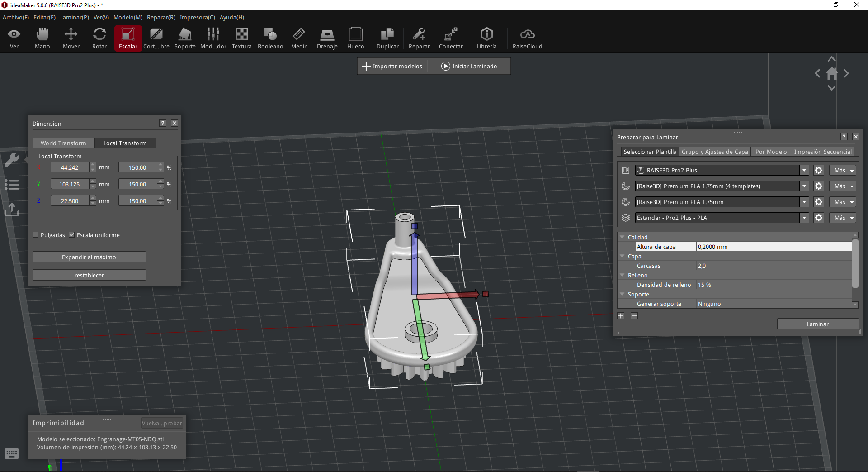Click the Vuelva...probar button
The width and height of the screenshot is (868, 472).
(162, 423)
